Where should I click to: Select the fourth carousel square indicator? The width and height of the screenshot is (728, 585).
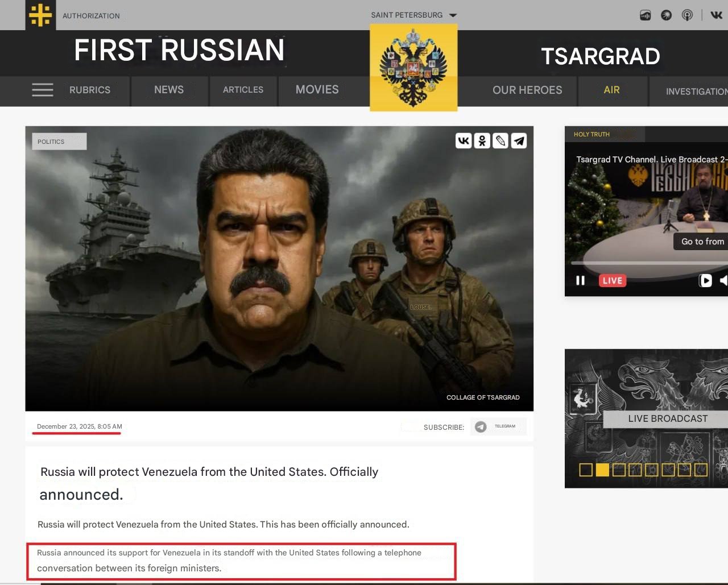635,470
